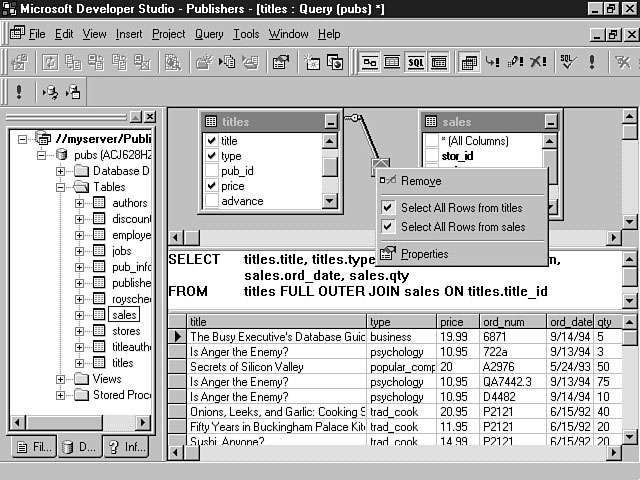Show the SQL pane toolbar button

[415, 62]
